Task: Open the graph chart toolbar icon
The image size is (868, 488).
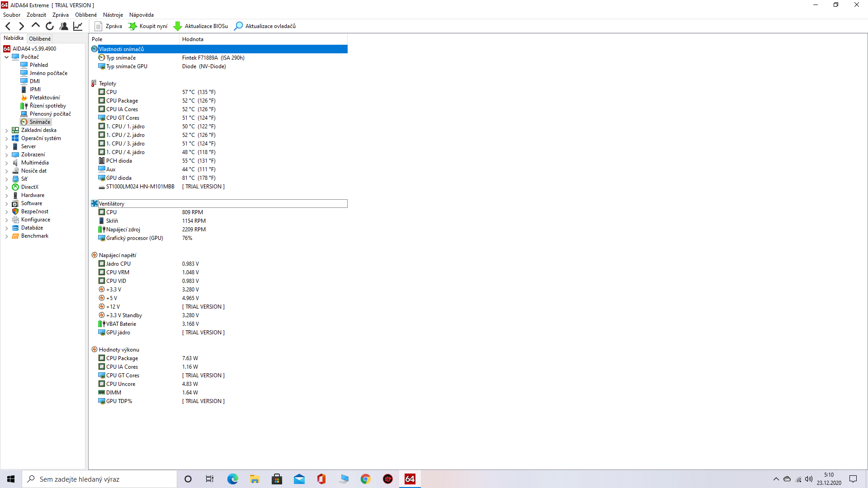Action: (x=78, y=26)
